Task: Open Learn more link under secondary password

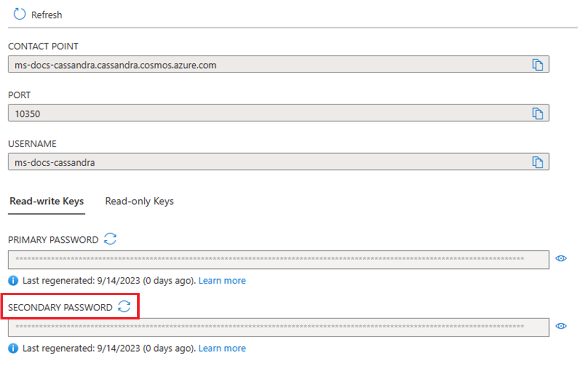Action: click(222, 348)
